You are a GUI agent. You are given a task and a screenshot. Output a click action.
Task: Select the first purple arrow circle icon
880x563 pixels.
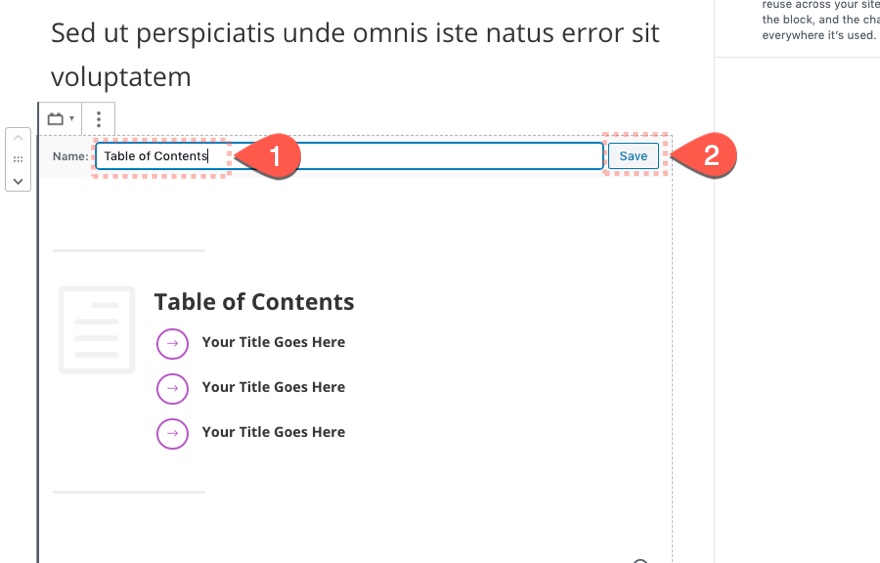172,343
